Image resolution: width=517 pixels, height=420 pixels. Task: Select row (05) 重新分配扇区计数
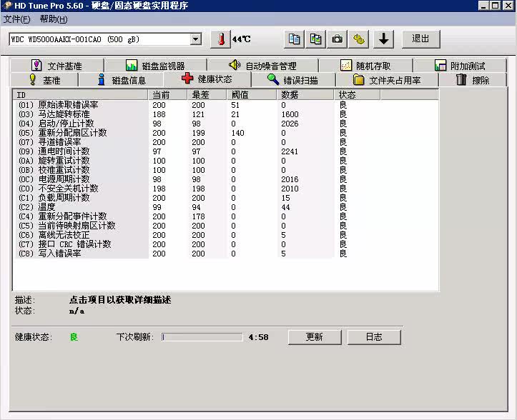(226, 133)
